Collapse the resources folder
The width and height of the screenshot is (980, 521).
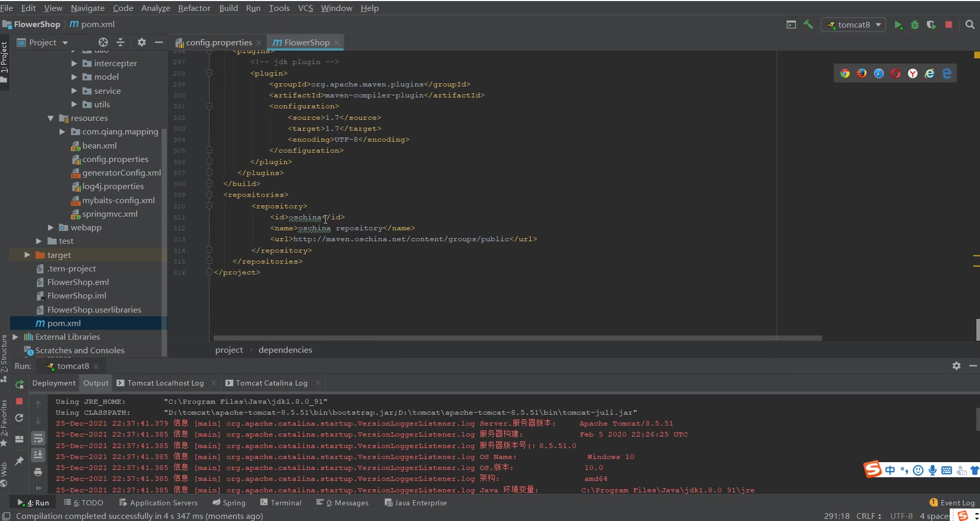(x=51, y=118)
